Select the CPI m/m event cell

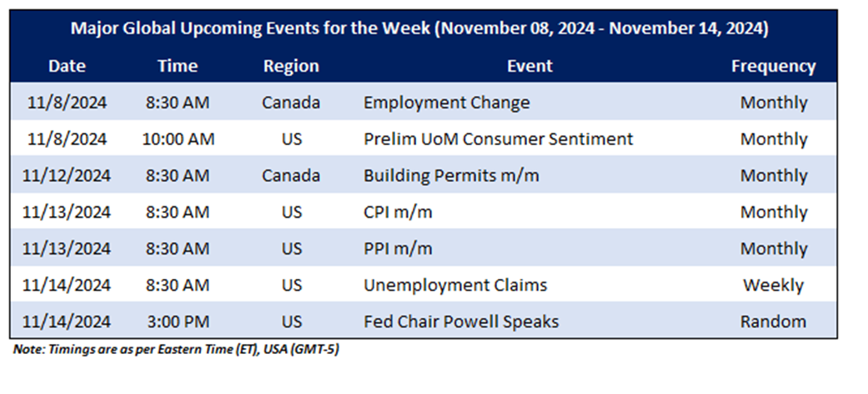[398, 212]
